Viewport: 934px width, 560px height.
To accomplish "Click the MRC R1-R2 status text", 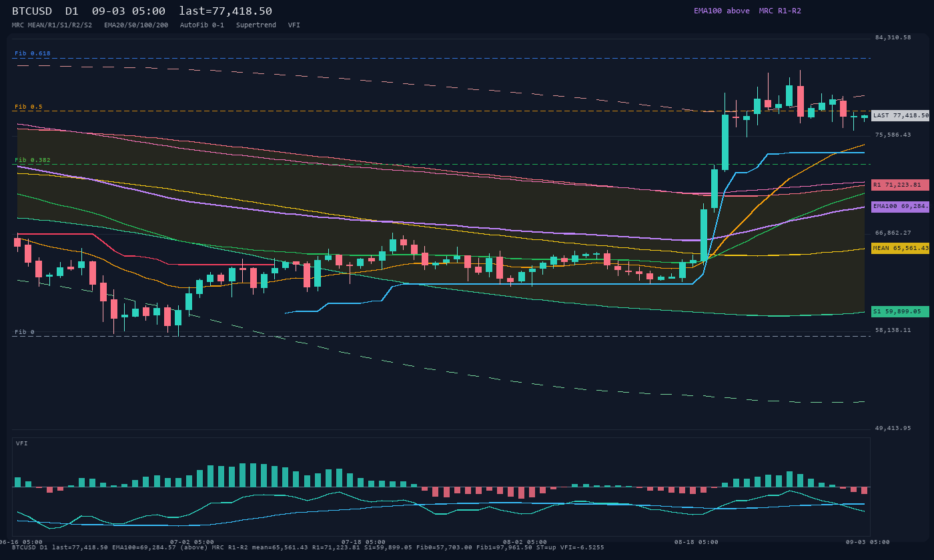I will pos(780,11).
